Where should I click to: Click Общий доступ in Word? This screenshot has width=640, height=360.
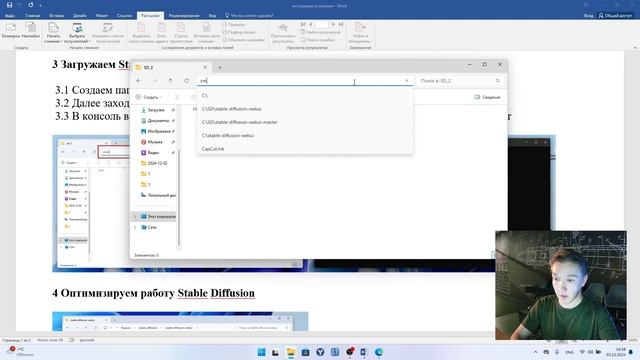pos(616,16)
